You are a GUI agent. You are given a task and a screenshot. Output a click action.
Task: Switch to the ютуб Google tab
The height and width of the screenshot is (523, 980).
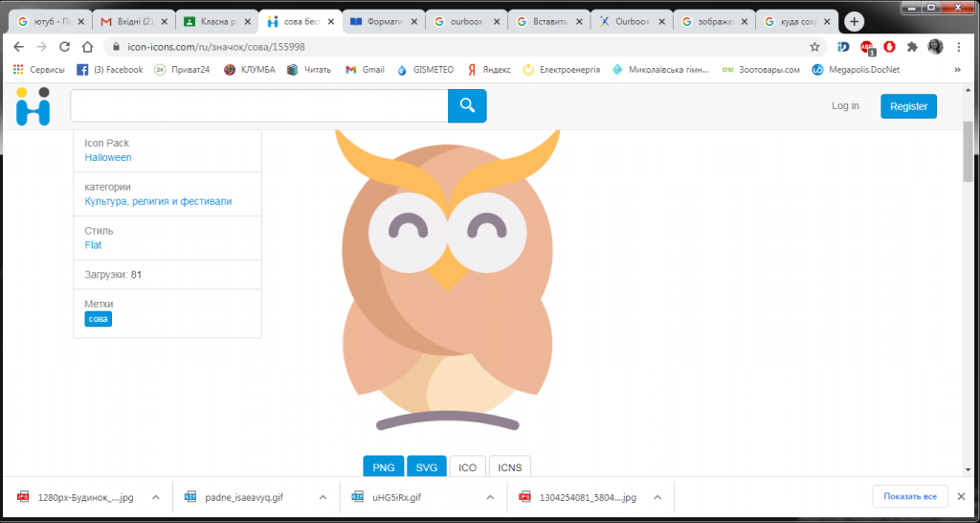(51, 21)
